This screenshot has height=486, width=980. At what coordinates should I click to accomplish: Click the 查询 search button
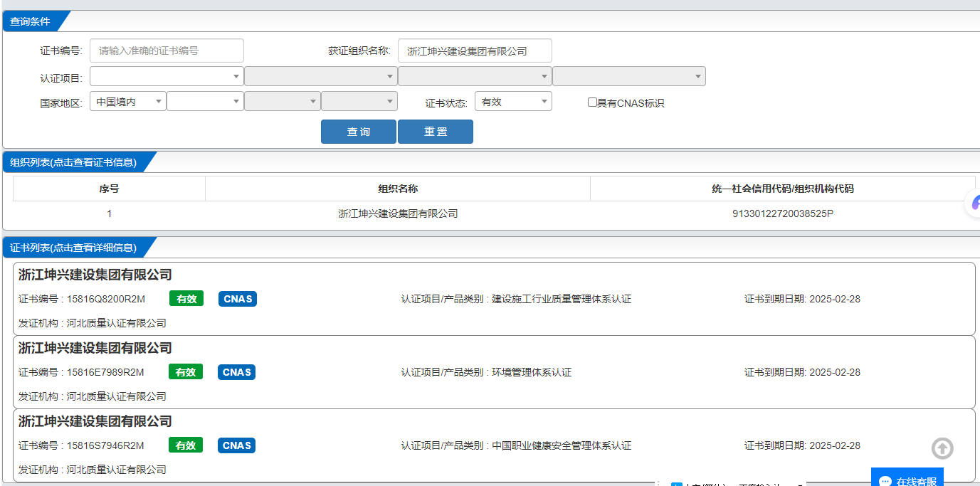coord(359,132)
